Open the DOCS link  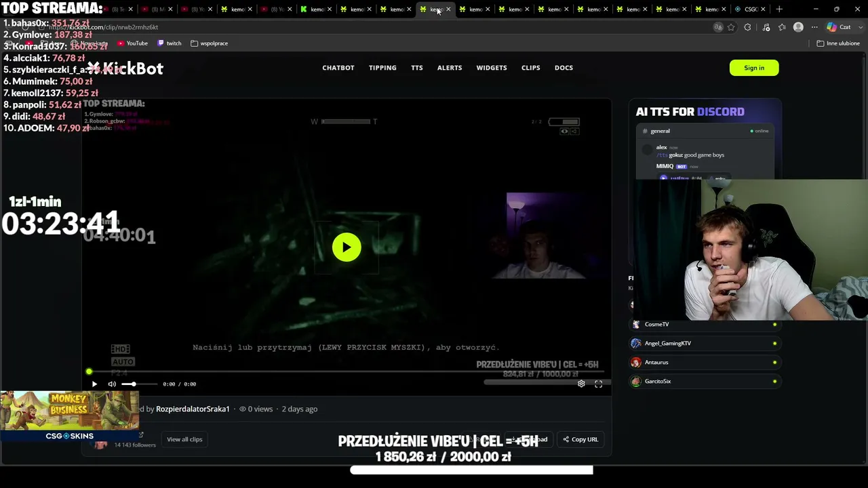click(x=564, y=68)
